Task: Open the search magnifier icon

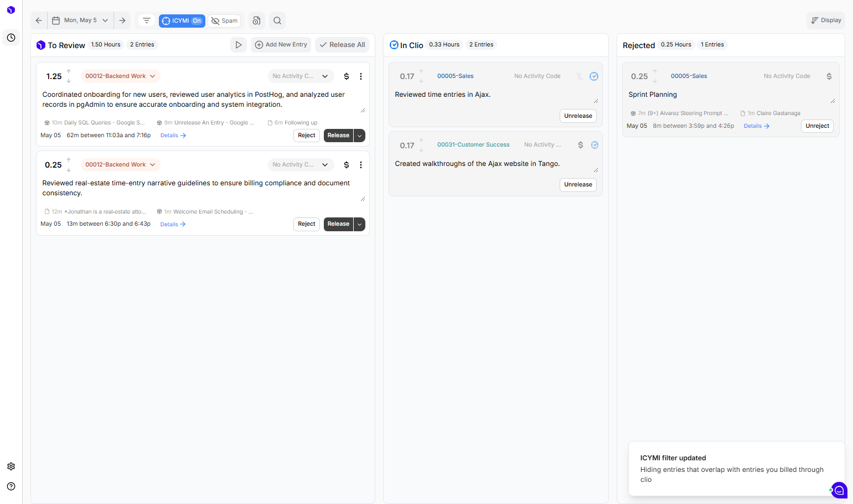Action: coord(277,20)
